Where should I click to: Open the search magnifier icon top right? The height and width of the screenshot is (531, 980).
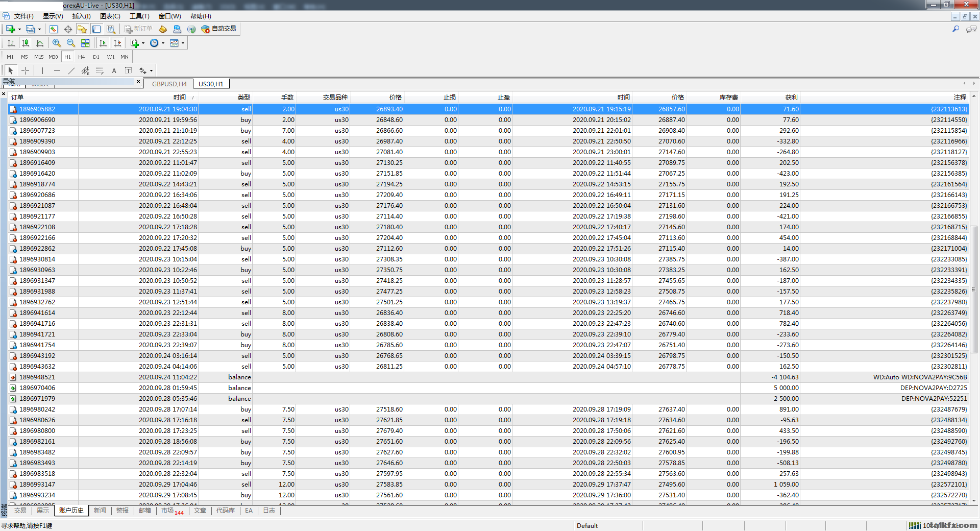955,29
